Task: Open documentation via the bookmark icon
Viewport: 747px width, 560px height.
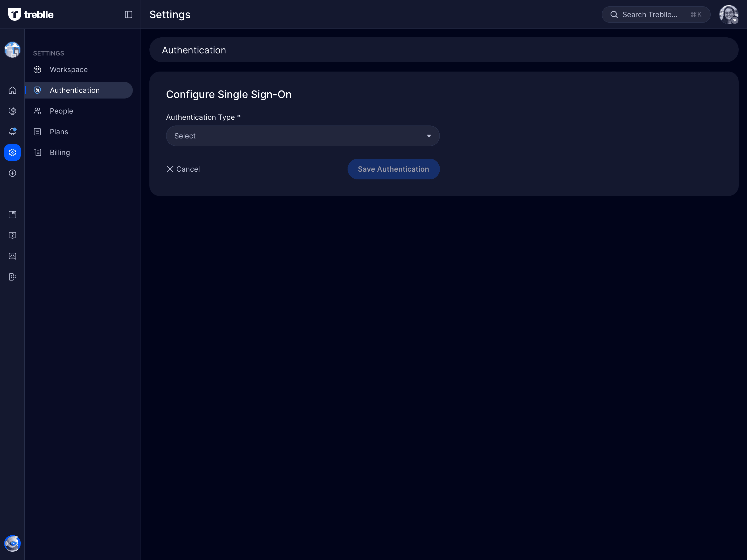Action: tap(12, 214)
